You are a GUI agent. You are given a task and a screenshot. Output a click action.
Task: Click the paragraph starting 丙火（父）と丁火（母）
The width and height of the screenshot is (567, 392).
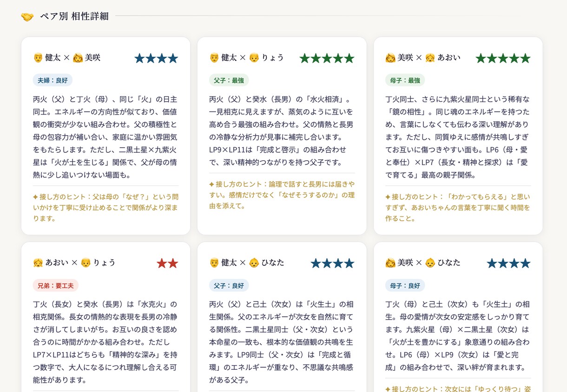105,137
